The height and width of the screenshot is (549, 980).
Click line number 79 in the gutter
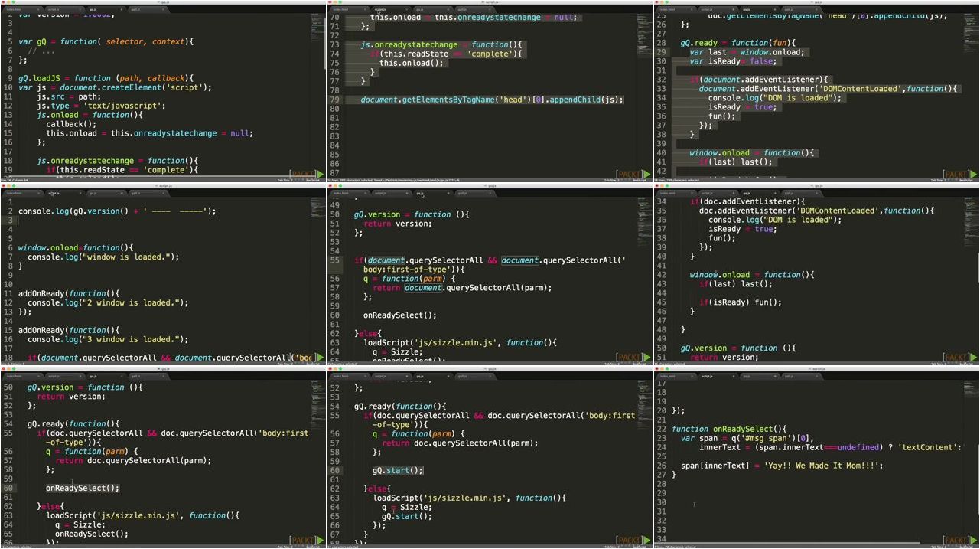tap(334, 100)
